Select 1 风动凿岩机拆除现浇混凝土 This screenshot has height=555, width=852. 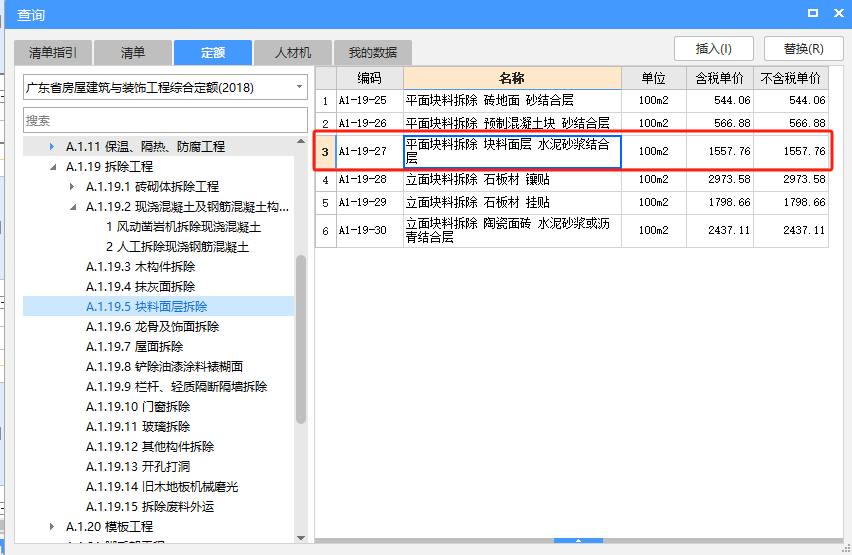click(x=183, y=227)
